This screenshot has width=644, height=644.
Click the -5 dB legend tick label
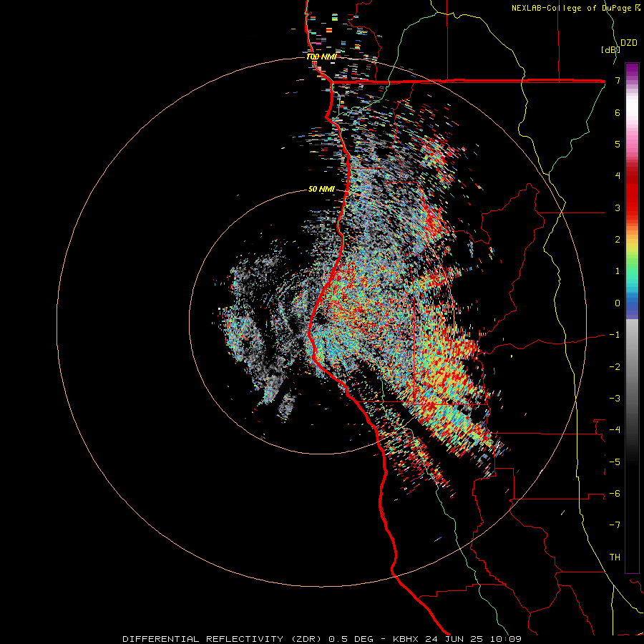pos(615,462)
